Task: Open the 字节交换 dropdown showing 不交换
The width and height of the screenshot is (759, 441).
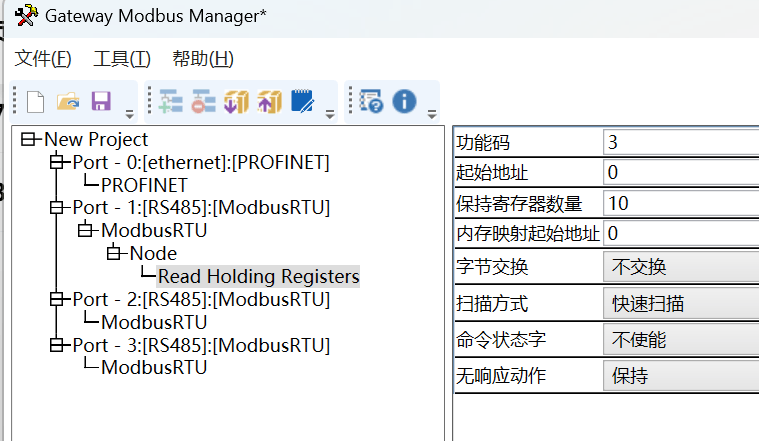Action: (x=681, y=267)
